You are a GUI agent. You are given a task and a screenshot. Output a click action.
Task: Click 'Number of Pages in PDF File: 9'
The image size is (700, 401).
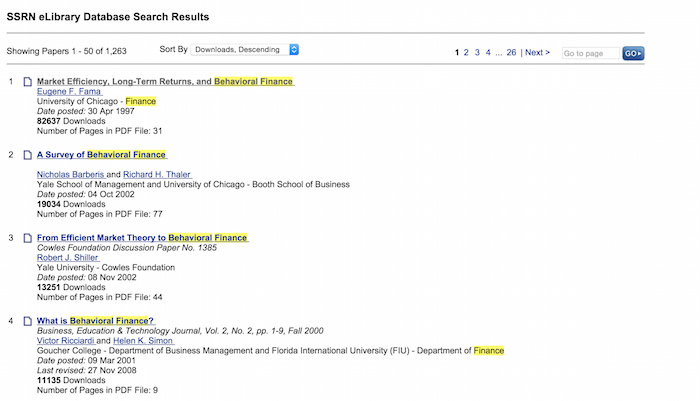click(x=97, y=390)
